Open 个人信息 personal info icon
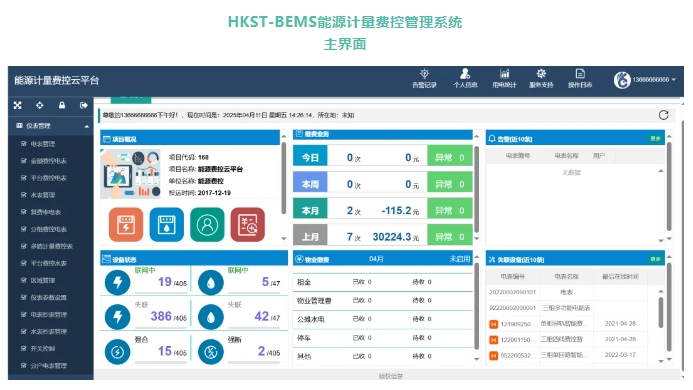 tap(465, 78)
